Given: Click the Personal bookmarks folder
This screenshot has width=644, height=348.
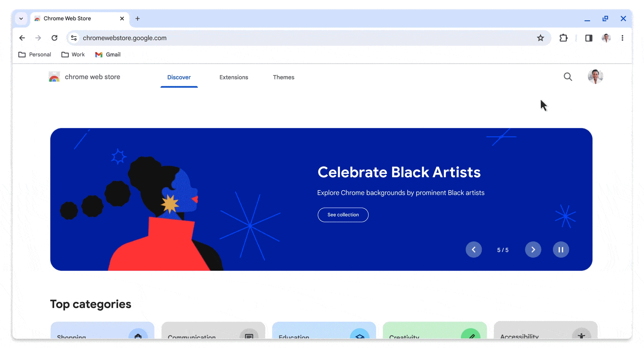Looking at the screenshot, I should coord(35,54).
